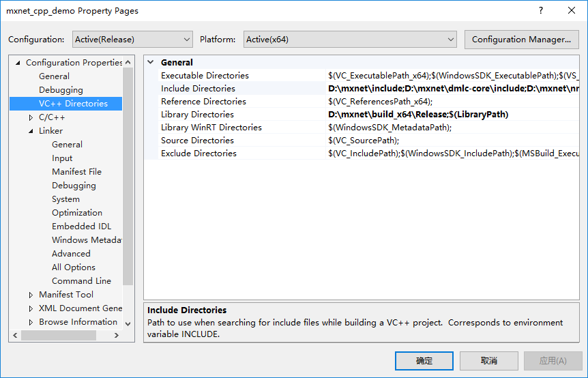Open Linker Manifest File page
Image resolution: width=588 pixels, height=378 pixels.
pos(76,172)
